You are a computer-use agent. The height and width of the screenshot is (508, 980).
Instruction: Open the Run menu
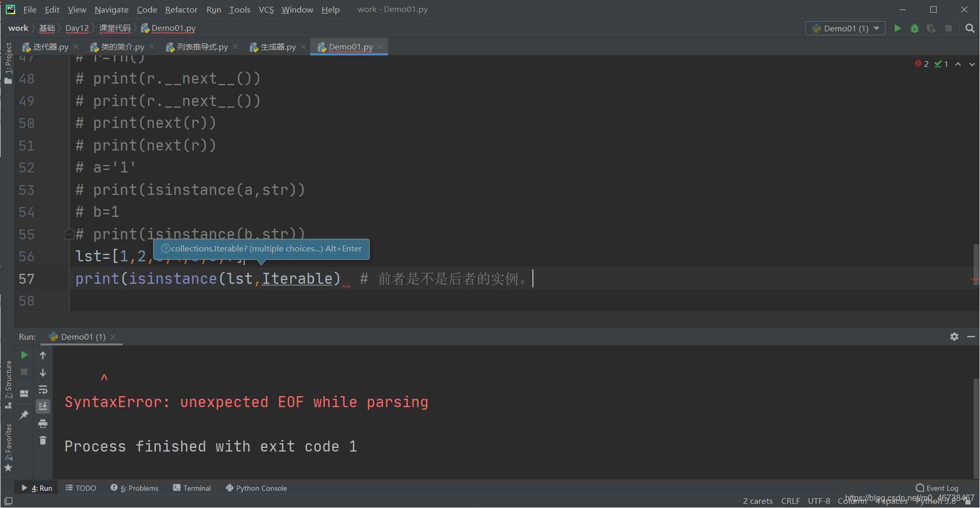tap(214, 9)
